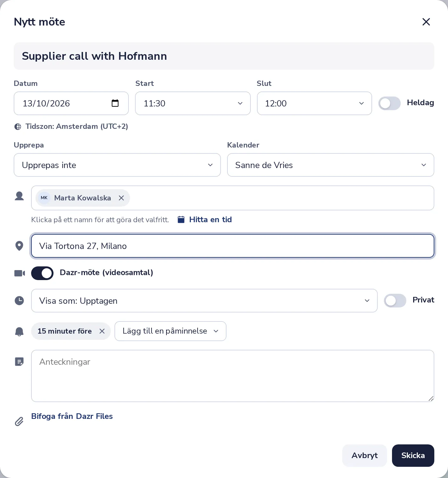Viewport: 448px width, 478px height.
Task: Click the MK avatar badge
Action: 44,198
